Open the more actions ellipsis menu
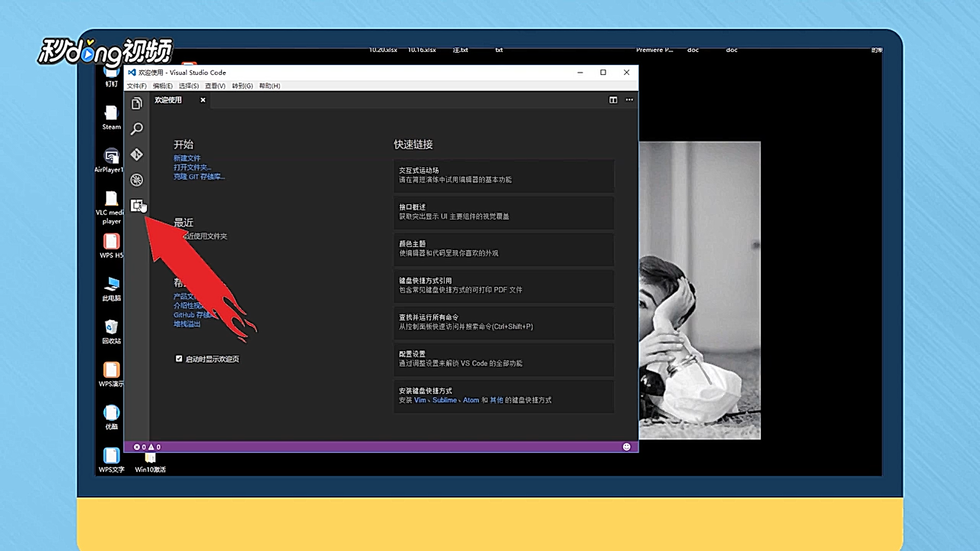The height and width of the screenshot is (551, 980). tap(629, 100)
